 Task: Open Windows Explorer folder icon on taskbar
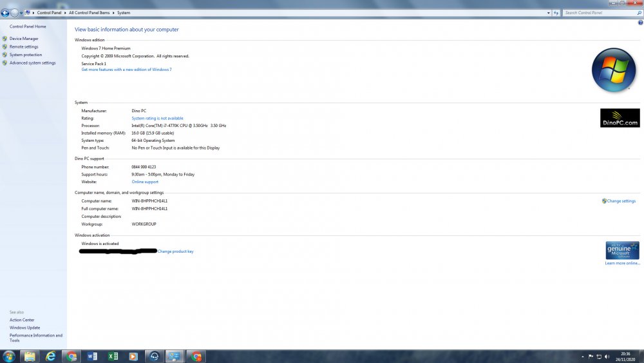30,357
